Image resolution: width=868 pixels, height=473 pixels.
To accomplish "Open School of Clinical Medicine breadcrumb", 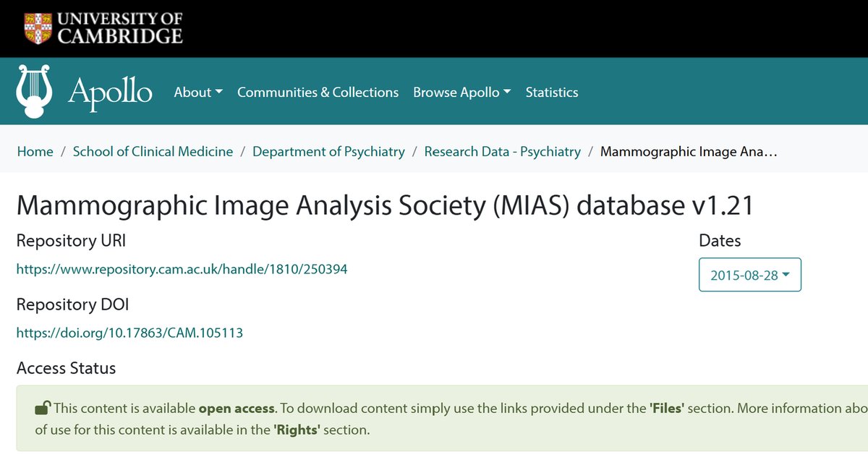I will (x=153, y=152).
